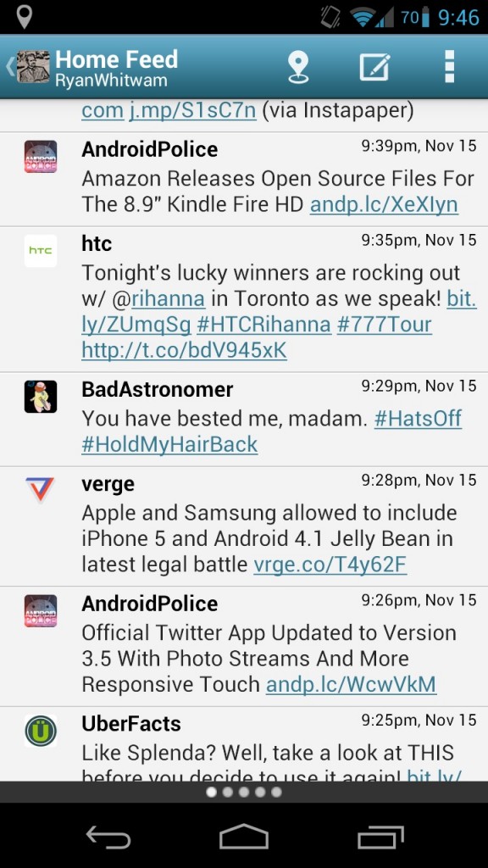488x868 pixels.
Task: Open the @rihanna mention link
Action: 168,299
